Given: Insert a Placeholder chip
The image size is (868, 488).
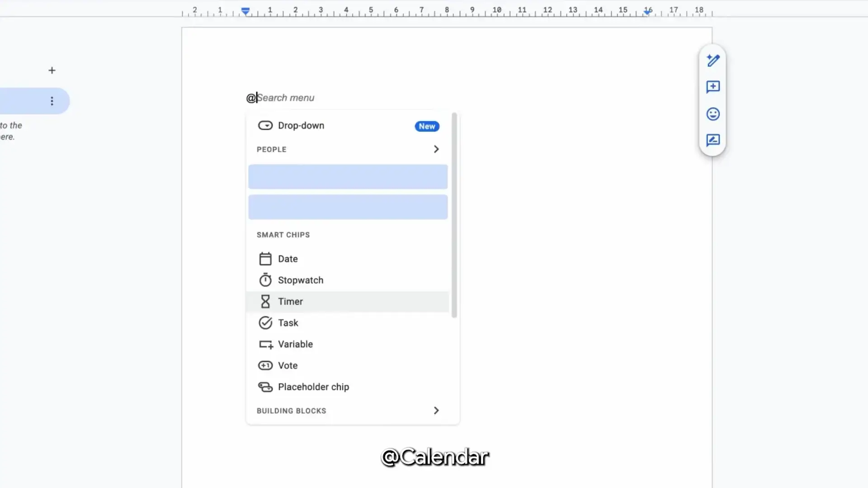Looking at the screenshot, I should [313, 387].
